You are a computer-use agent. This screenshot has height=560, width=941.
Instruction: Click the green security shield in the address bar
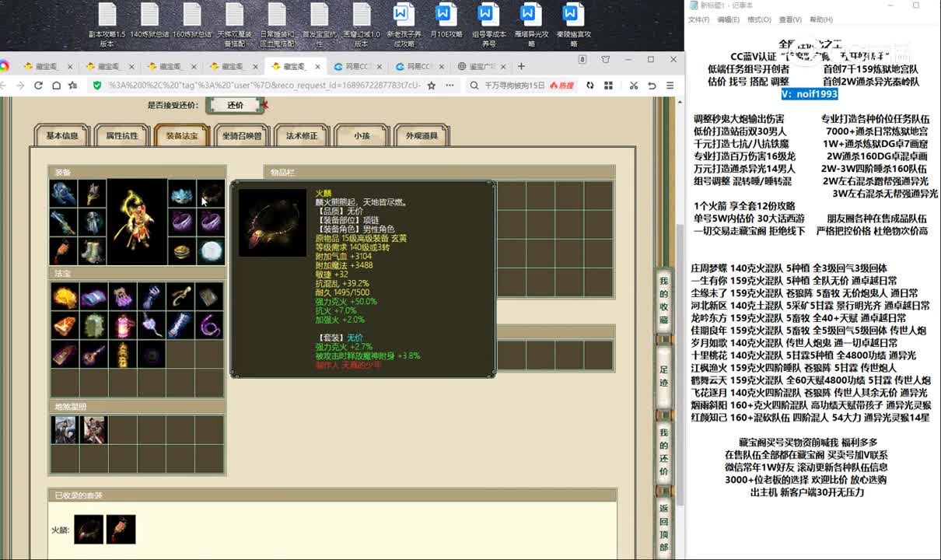click(97, 86)
